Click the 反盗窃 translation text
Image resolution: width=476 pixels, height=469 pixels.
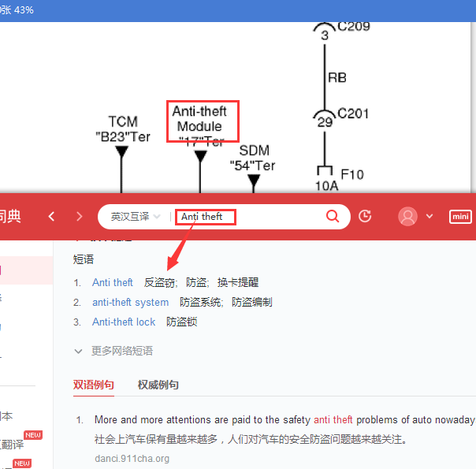(x=160, y=283)
